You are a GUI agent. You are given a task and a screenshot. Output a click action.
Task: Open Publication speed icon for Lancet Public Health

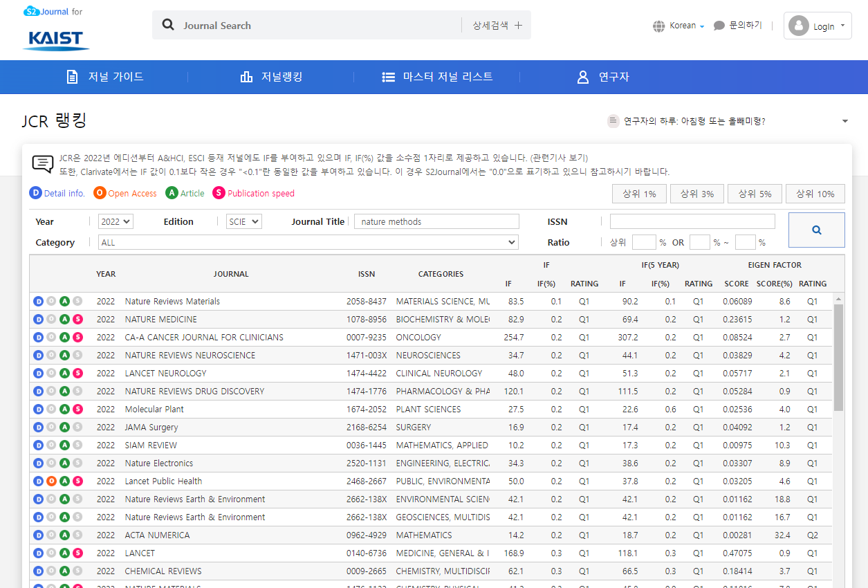(77, 481)
